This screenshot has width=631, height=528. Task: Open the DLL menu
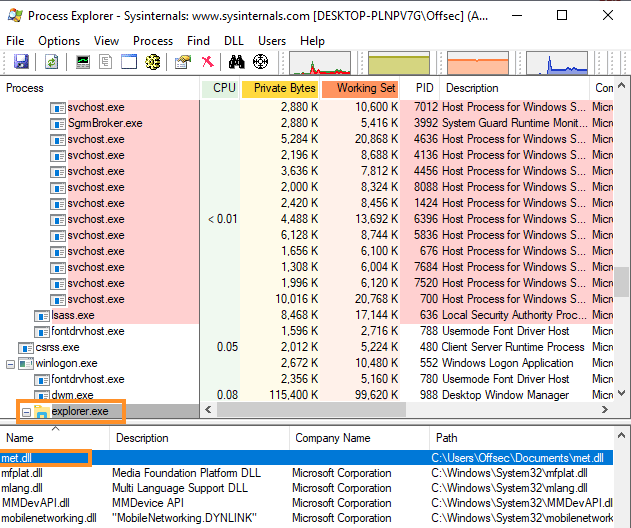234,41
